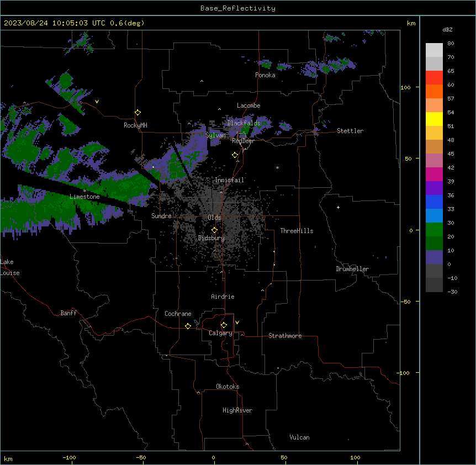Screen dimensions: 476x465
Task: Click the white plus marker north of Drumheller
Action: pos(338,207)
